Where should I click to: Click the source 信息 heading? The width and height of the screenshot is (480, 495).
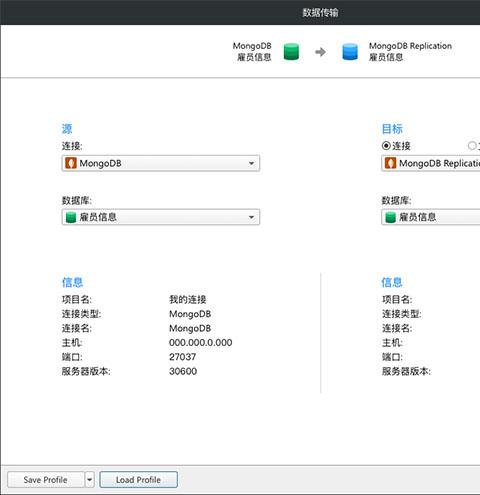pos(72,282)
